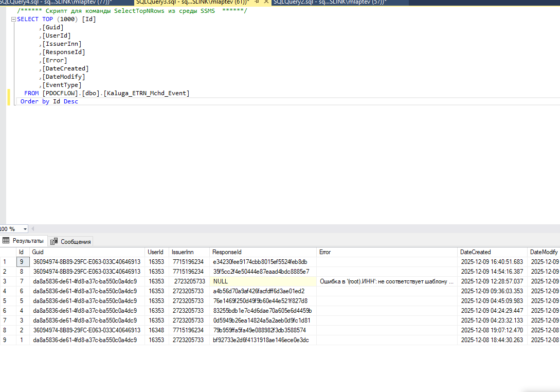
Task: Select the Guid column header in results
Action: click(x=87, y=252)
